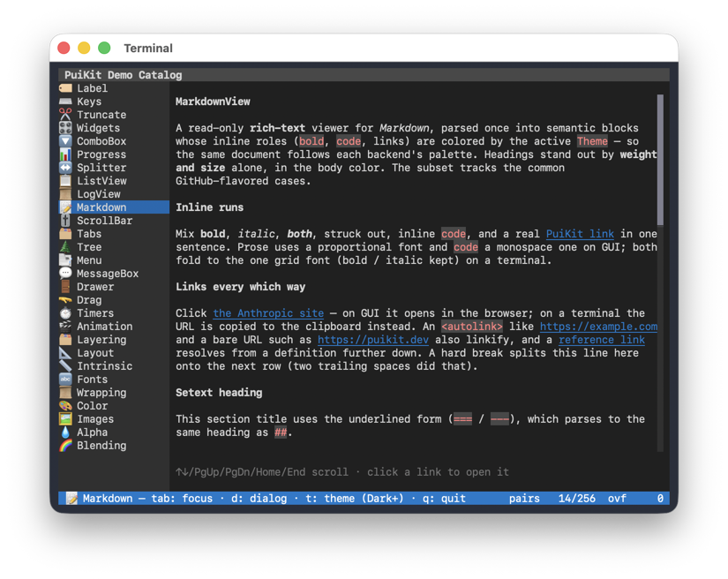The height and width of the screenshot is (579, 728).
Task: Click the Drag hand icon
Action: tap(65, 300)
